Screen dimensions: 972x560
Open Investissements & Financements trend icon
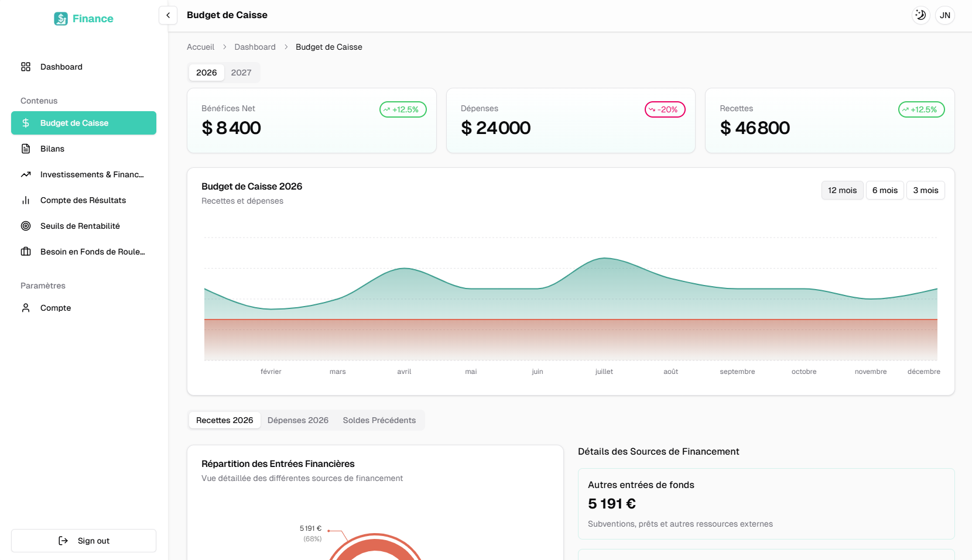tap(26, 174)
